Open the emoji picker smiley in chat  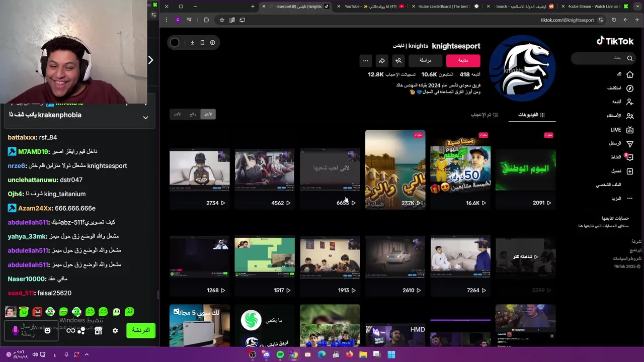[x=47, y=330]
